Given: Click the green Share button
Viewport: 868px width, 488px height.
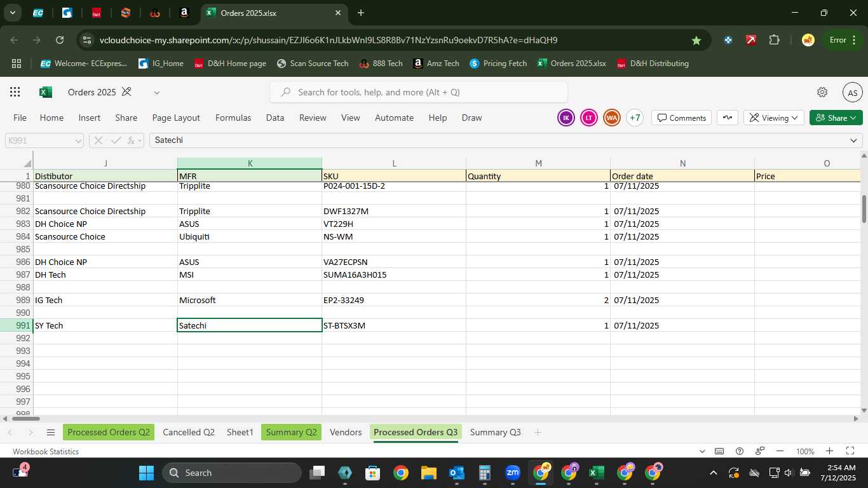Looking at the screenshot, I should click(836, 118).
